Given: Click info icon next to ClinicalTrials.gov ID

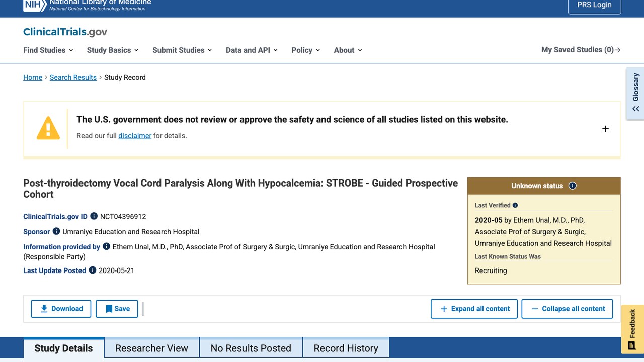Looking at the screenshot, I should [94, 216].
